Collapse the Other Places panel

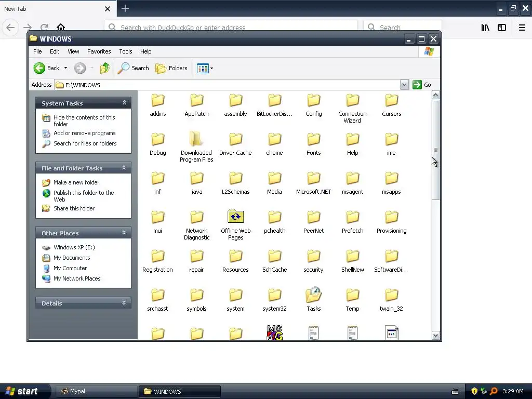(124, 233)
